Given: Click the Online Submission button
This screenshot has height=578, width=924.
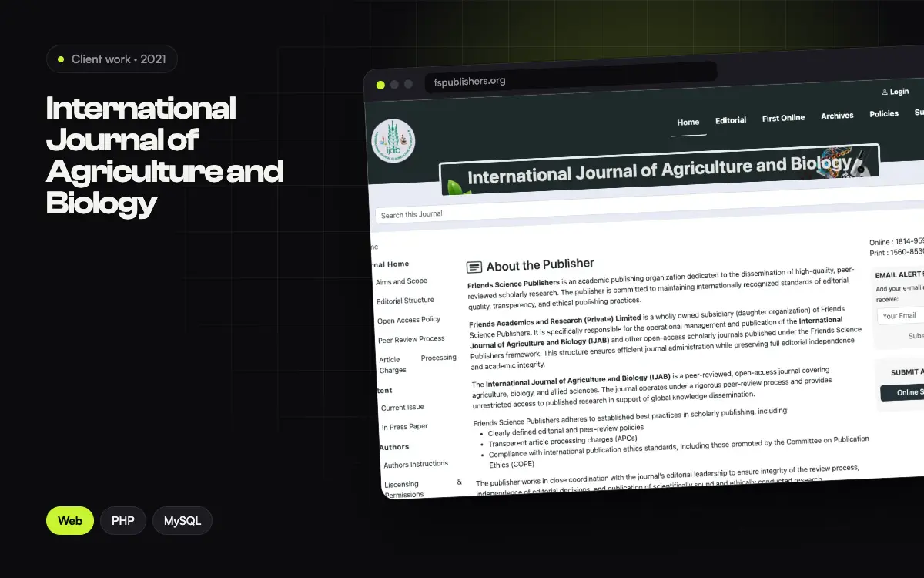Looking at the screenshot, I should [x=902, y=392].
